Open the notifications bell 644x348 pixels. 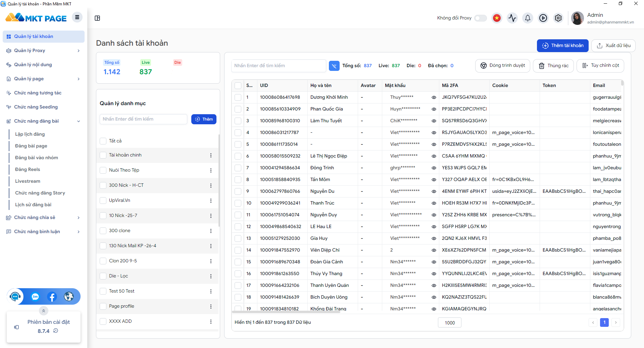point(528,18)
